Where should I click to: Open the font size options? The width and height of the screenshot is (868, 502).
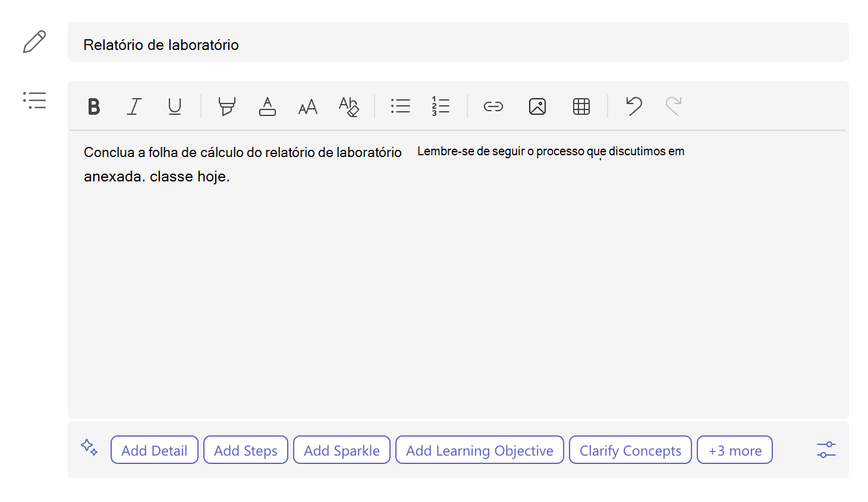click(x=308, y=107)
